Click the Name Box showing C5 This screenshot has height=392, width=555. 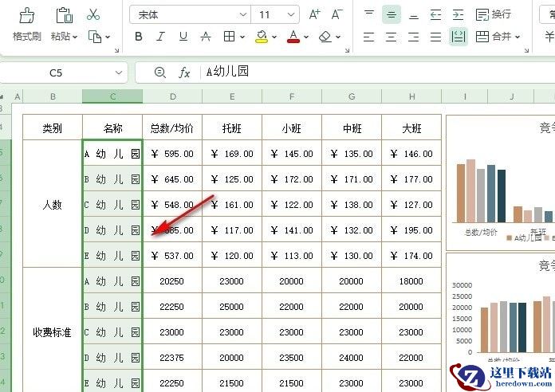pyautogui.click(x=56, y=73)
